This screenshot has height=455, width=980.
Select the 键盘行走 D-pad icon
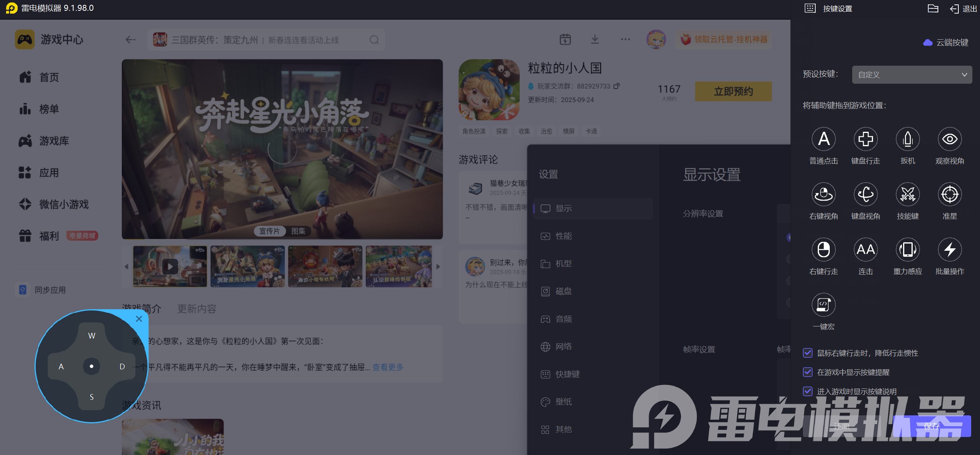click(865, 139)
